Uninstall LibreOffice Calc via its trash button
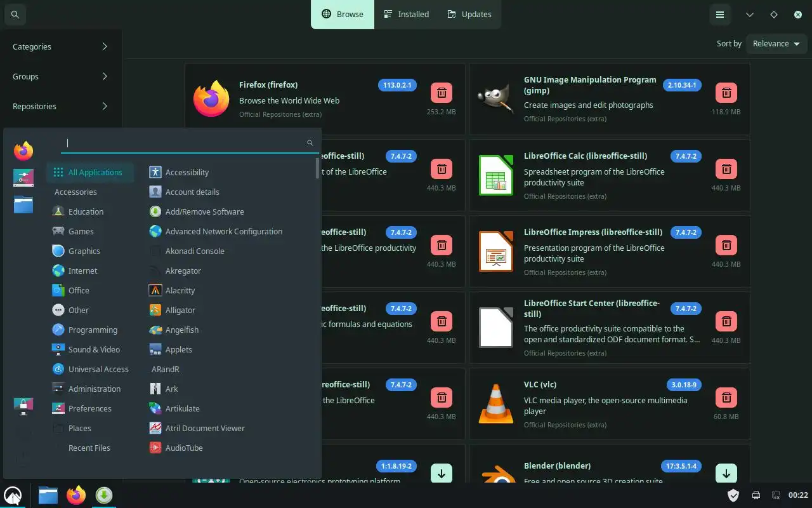Viewport: 812px width, 508px height. point(726,169)
